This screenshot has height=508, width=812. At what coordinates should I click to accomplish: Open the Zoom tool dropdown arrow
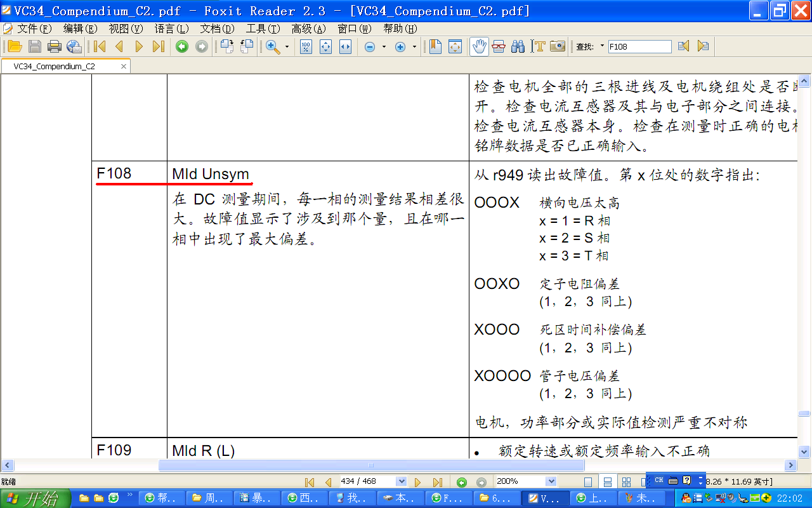point(287,46)
